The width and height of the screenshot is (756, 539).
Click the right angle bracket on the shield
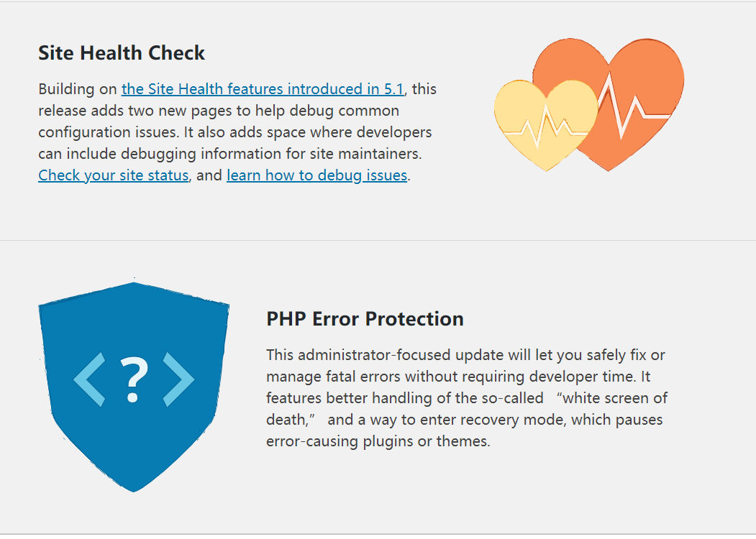click(179, 379)
